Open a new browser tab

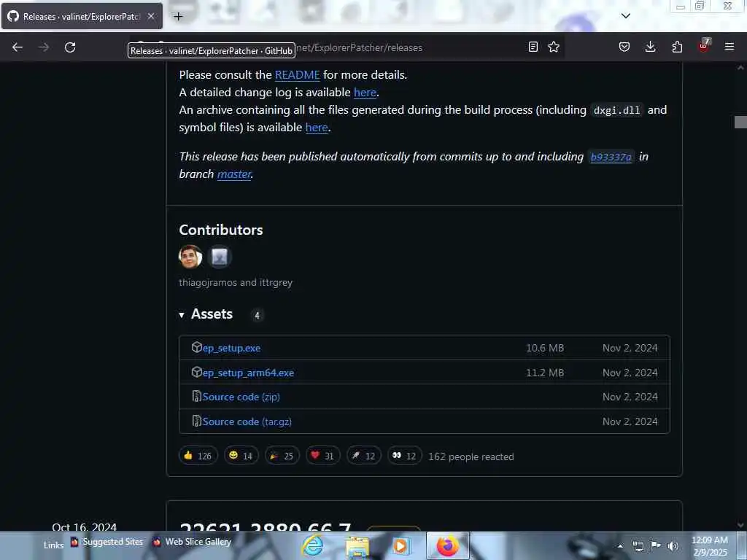click(x=178, y=16)
